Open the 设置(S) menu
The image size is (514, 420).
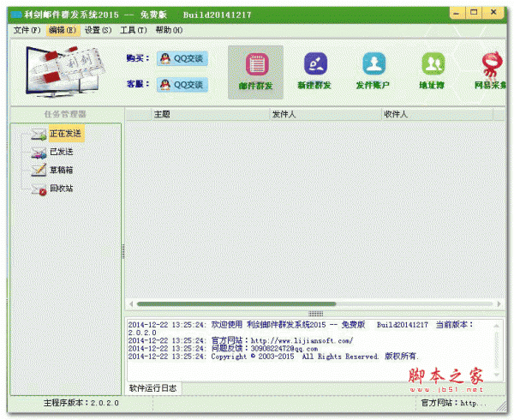coord(98,30)
